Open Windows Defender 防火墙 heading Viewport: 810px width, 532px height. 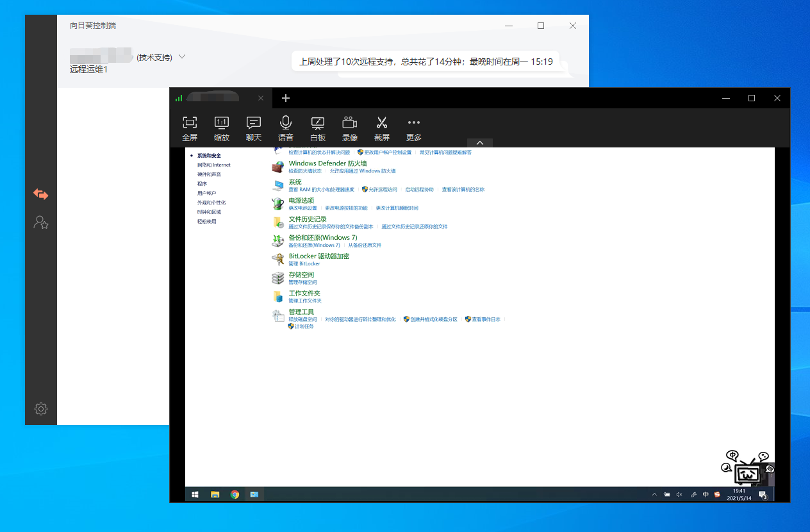327,163
